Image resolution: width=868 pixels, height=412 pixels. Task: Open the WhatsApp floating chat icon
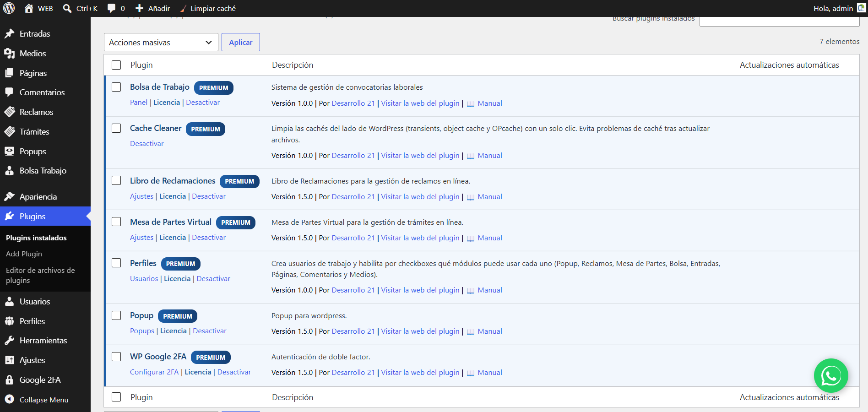(x=831, y=376)
